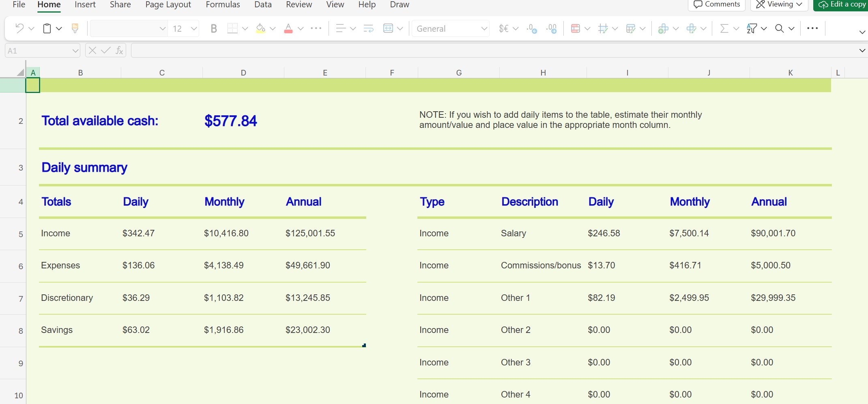Toggle bold formatting
This screenshot has width=868, height=404.
214,28
